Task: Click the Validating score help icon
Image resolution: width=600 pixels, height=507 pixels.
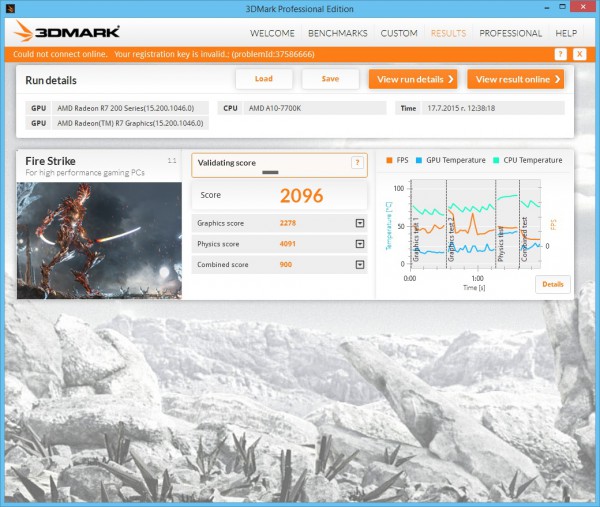Action: coord(357,162)
